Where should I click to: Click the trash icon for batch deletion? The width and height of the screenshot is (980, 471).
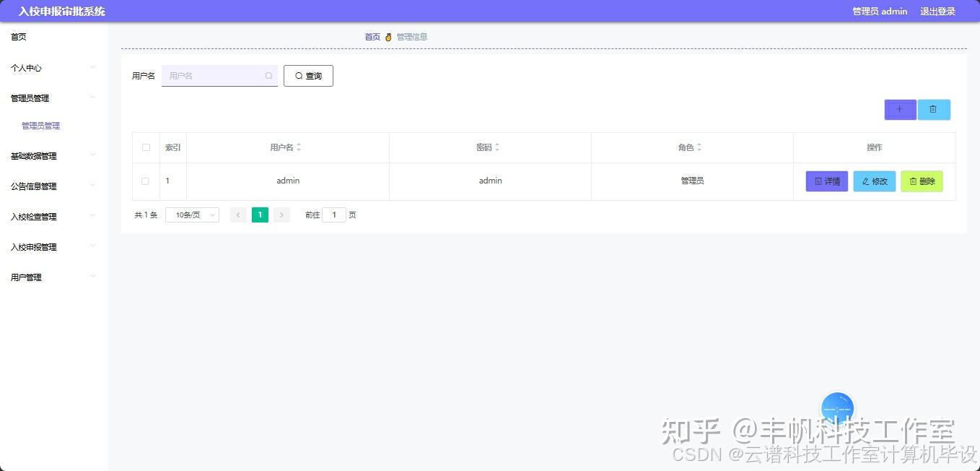click(x=934, y=109)
